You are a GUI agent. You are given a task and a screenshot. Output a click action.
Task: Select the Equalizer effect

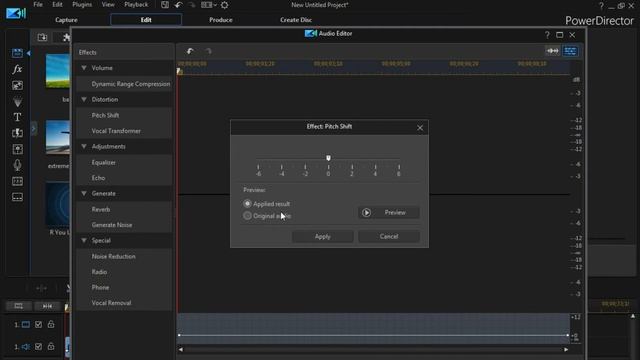124,162
